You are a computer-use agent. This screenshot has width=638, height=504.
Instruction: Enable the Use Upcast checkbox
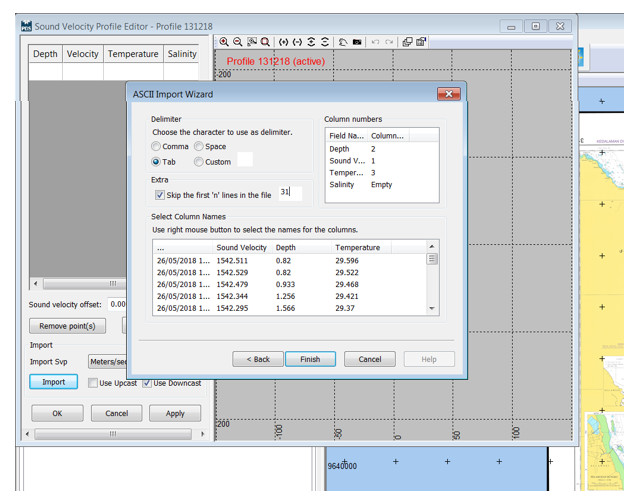[x=93, y=383]
